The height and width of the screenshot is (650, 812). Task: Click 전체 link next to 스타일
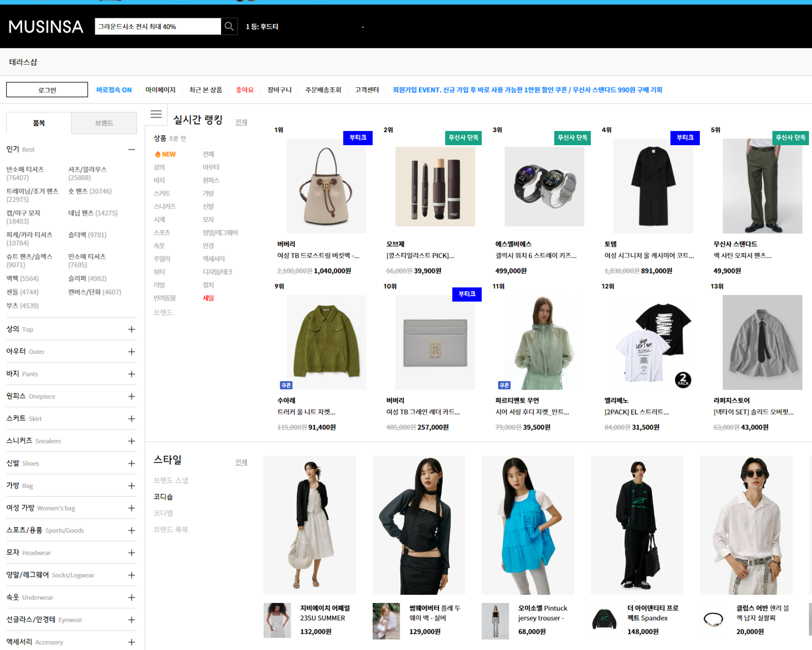pos(241,462)
